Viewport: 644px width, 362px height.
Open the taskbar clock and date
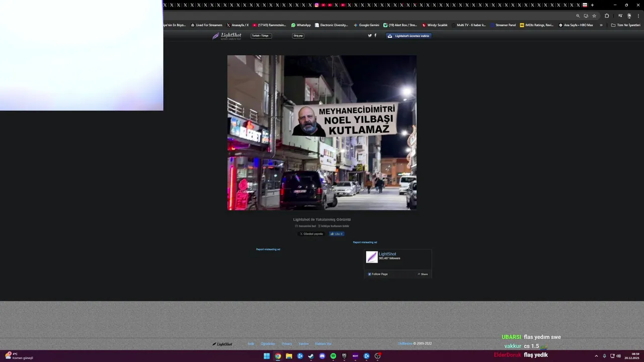tap(632, 356)
